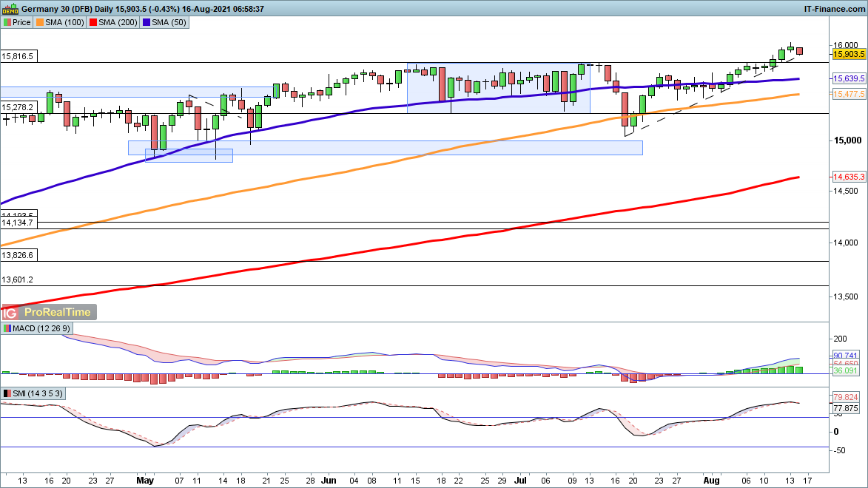Viewport: 868px width, 488px height.
Task: Select the current price tag 15,903.5
Action: coord(849,54)
